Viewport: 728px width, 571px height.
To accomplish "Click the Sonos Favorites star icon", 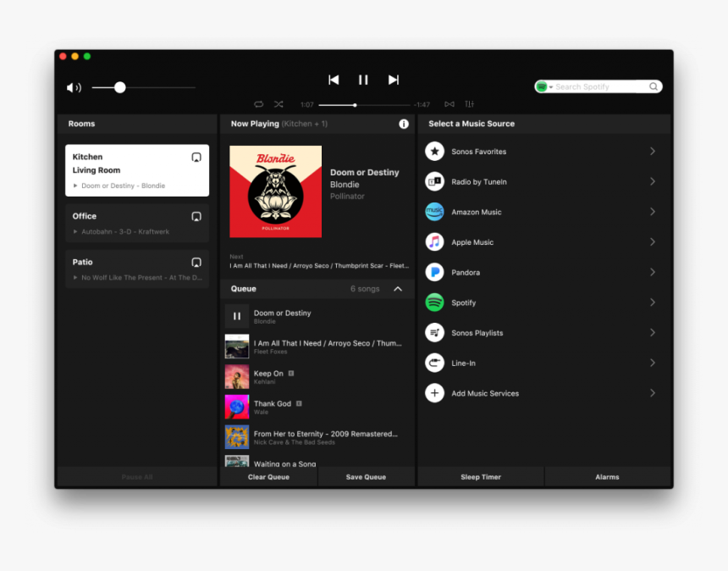I will [434, 152].
